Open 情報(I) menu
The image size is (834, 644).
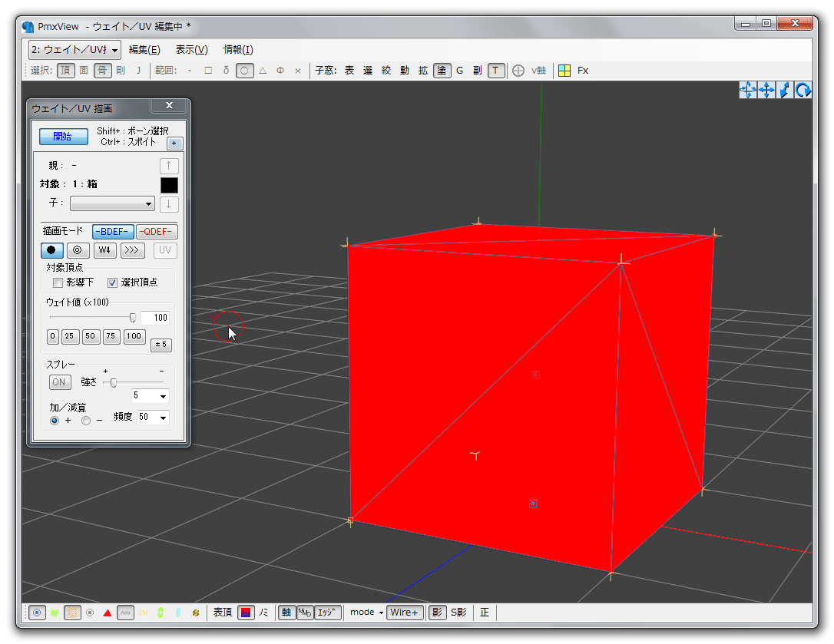tap(238, 49)
